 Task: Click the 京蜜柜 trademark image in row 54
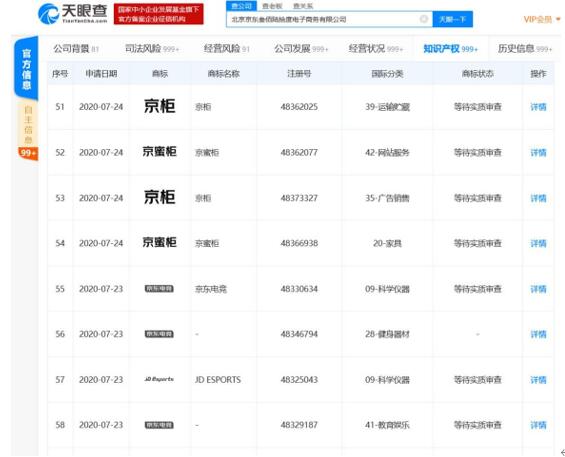point(160,242)
